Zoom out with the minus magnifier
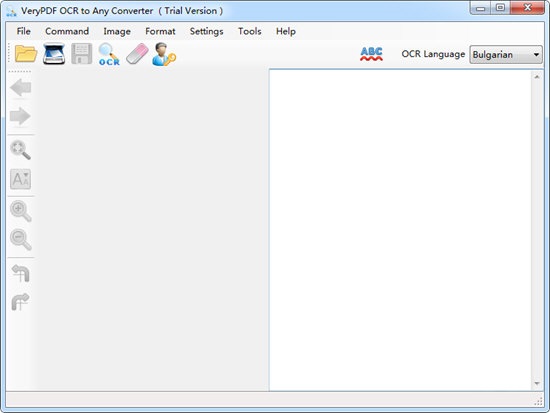 21,240
